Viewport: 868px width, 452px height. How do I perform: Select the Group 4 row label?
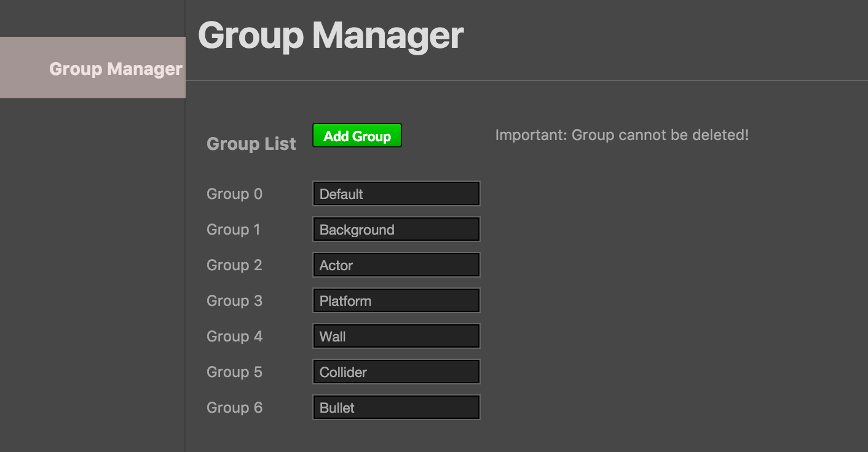tap(234, 337)
